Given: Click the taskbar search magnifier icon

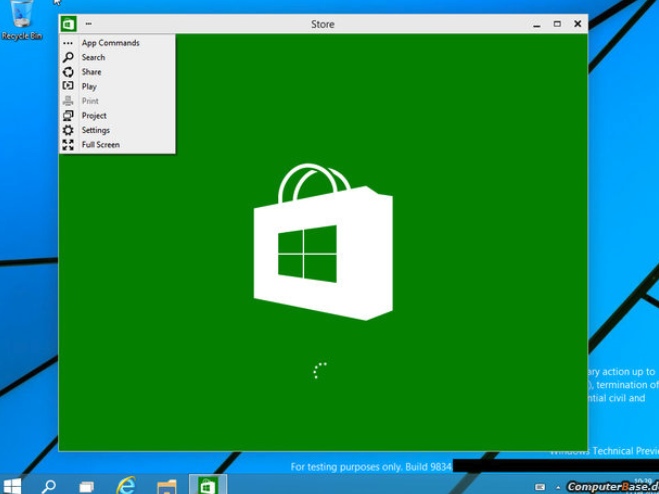Looking at the screenshot, I should pyautogui.click(x=48, y=486).
